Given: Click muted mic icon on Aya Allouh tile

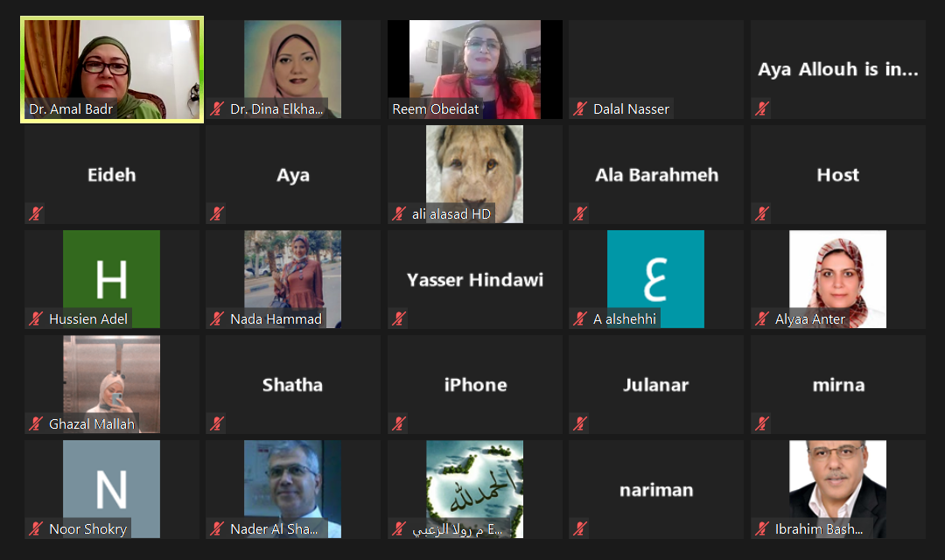Looking at the screenshot, I should [x=762, y=109].
